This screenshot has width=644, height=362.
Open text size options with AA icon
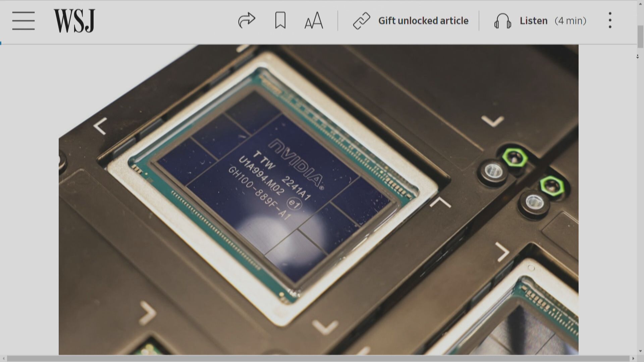coord(314,21)
